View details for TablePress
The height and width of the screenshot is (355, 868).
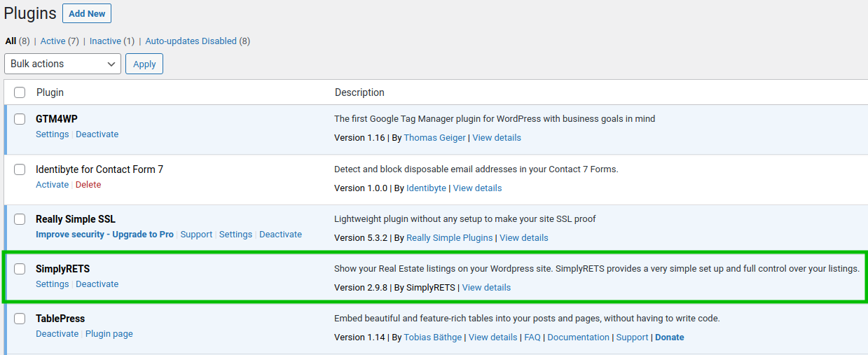pos(493,337)
